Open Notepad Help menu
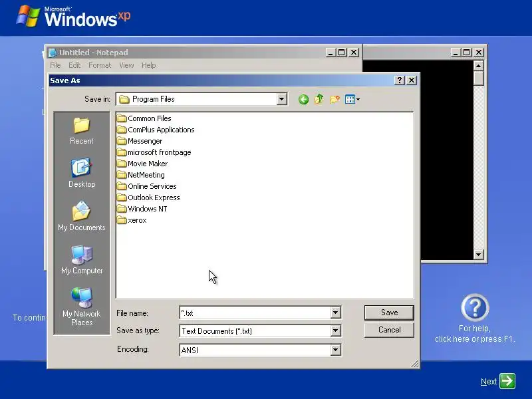The width and height of the screenshot is (532, 399). (x=148, y=65)
